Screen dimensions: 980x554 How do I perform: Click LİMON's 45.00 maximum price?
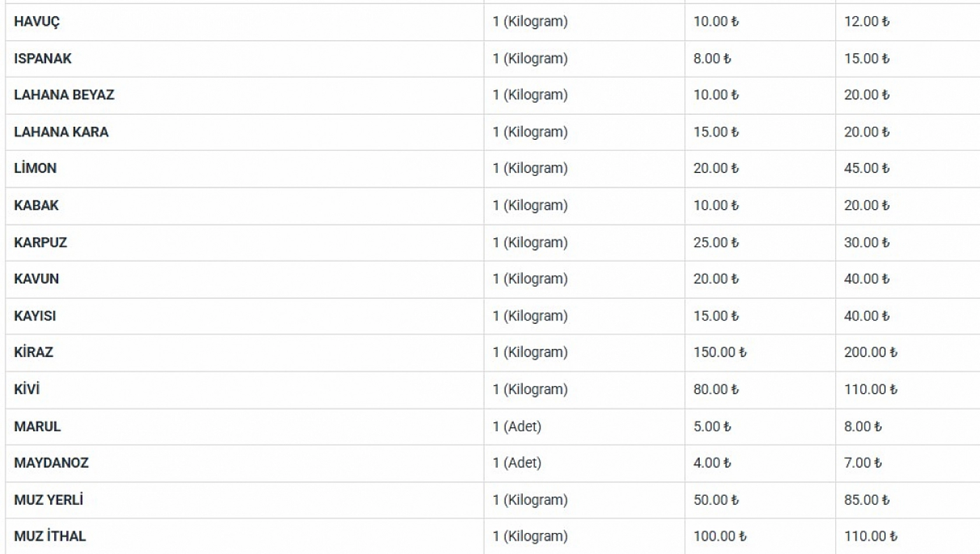866,168
